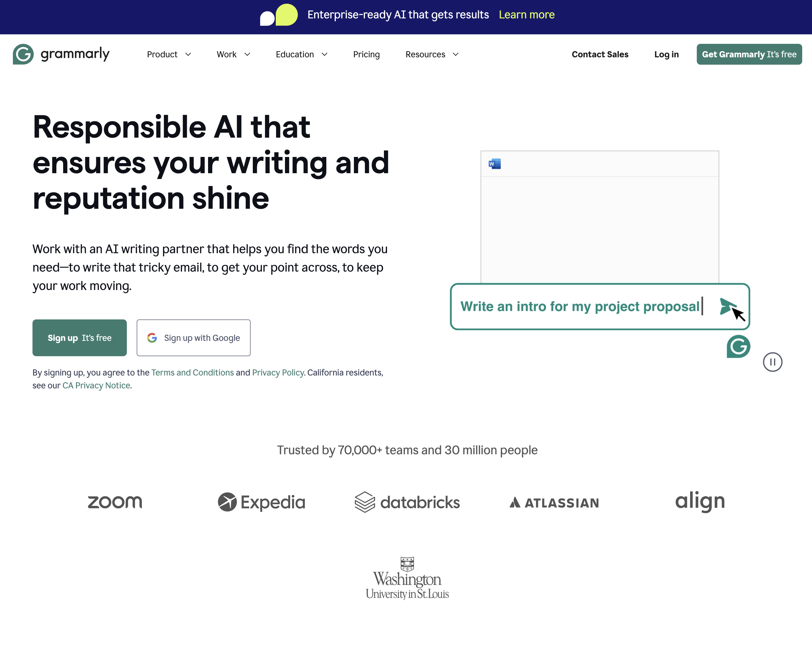Open the CA Privacy Notice link
The height and width of the screenshot is (656, 812).
pyautogui.click(x=96, y=385)
